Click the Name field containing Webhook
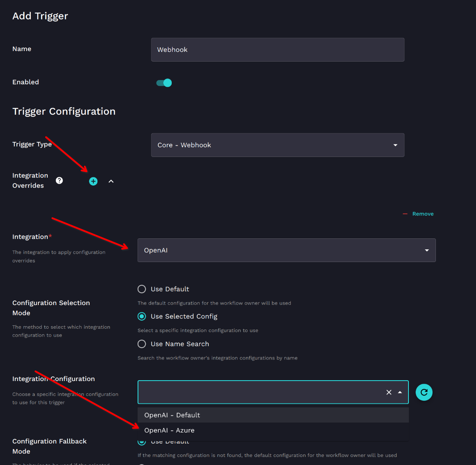 [277, 50]
